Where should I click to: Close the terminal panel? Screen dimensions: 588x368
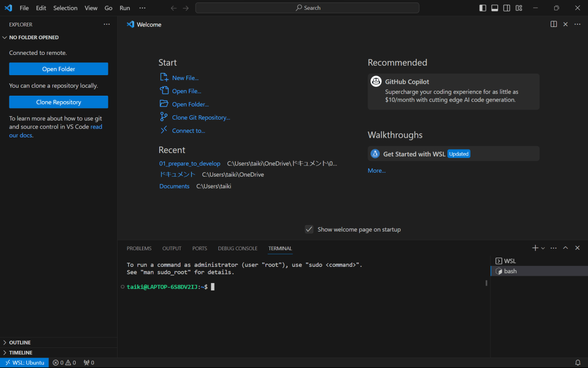(577, 248)
